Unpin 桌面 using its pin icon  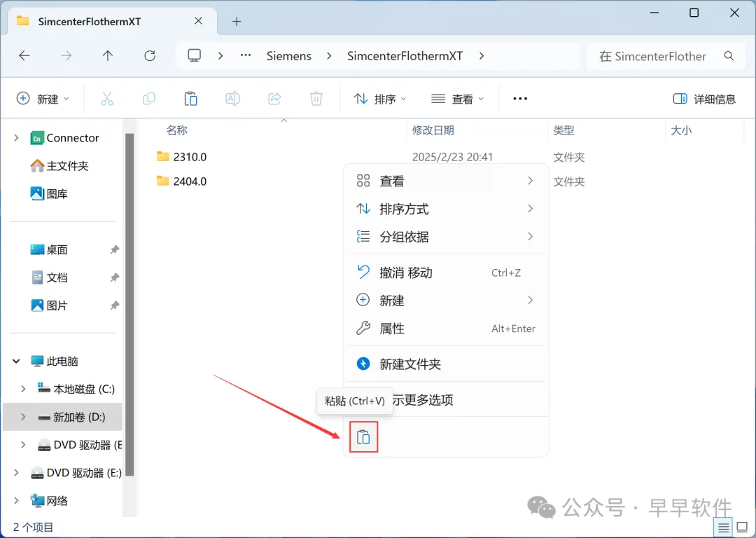114,250
